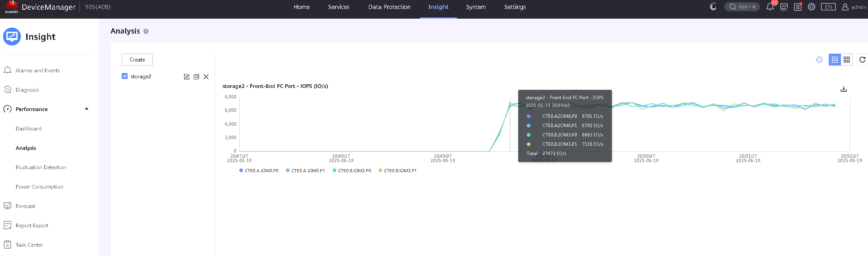868x256 pixels.
Task: Open Alarms and Events page
Action: coord(38,70)
